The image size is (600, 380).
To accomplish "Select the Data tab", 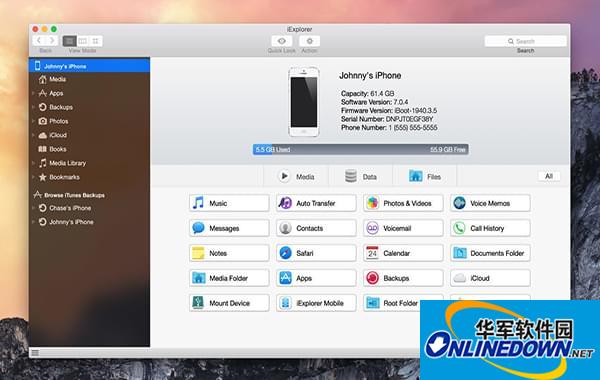I will pyautogui.click(x=361, y=176).
